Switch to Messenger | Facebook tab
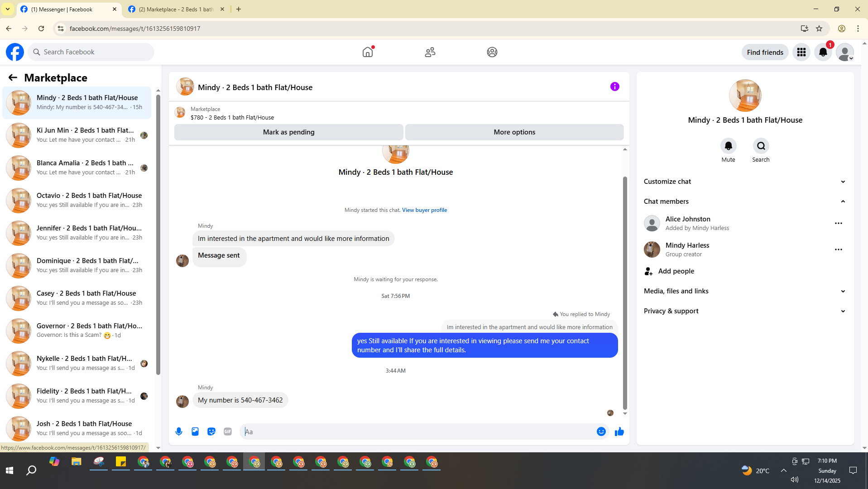 point(69,9)
